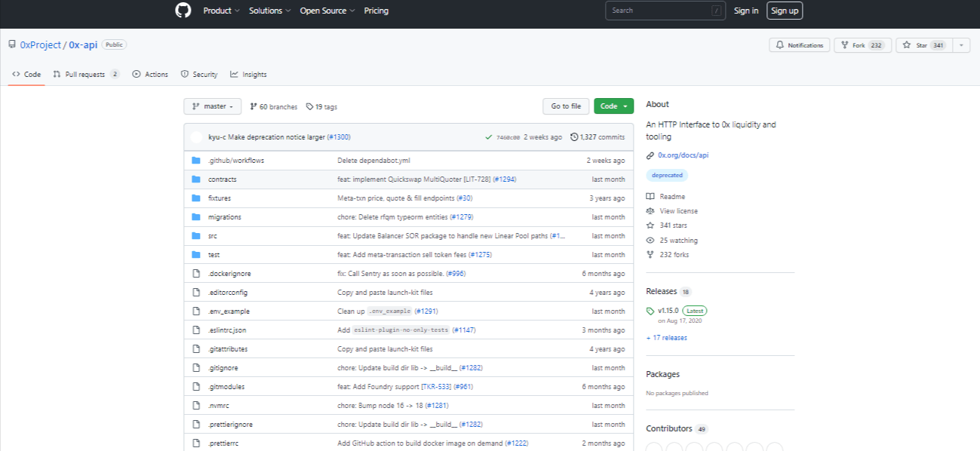Open the Releases 18 heading link
This screenshot has width=980, height=451.
click(668, 291)
